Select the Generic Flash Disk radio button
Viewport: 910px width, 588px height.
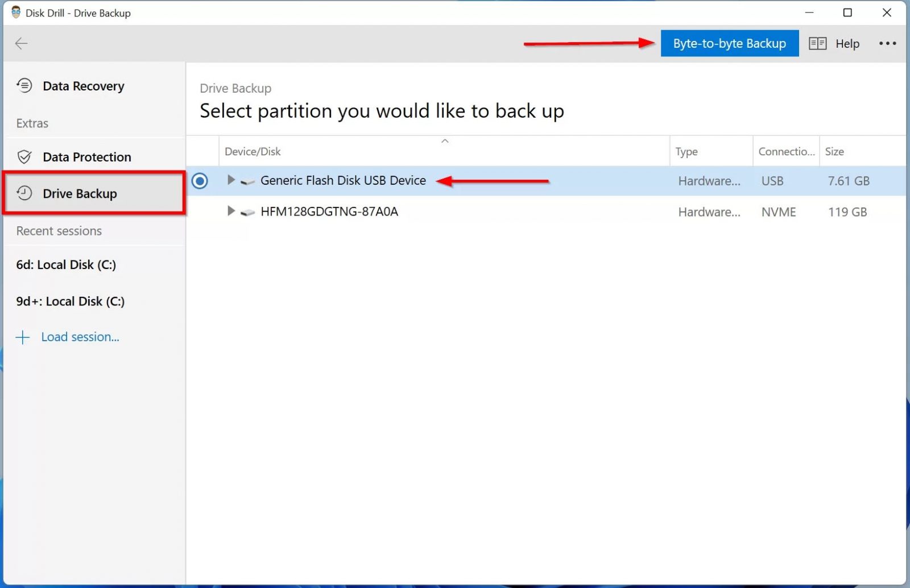click(x=200, y=180)
